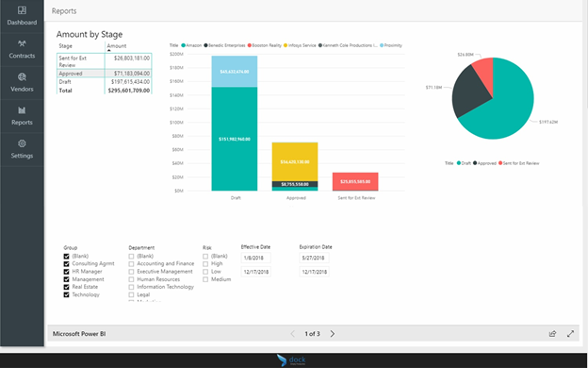Select the Kenneth Cole Productions legend swatch
The width and height of the screenshot is (588, 368).
point(320,45)
